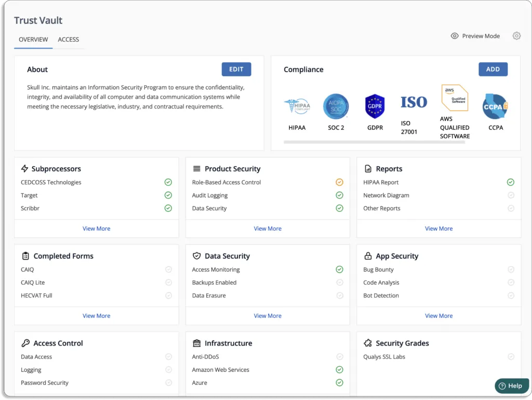
Task: Open the ISO 27001 logo
Action: pyautogui.click(x=414, y=102)
